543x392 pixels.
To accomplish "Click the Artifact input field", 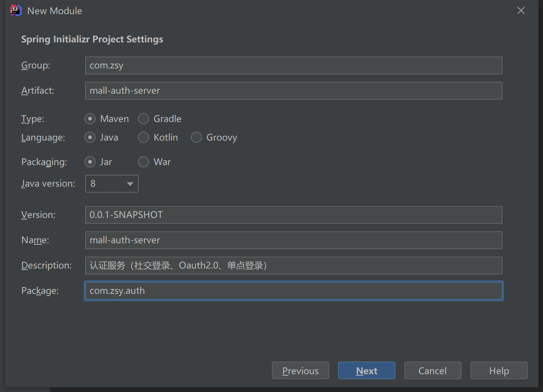I will coord(293,91).
